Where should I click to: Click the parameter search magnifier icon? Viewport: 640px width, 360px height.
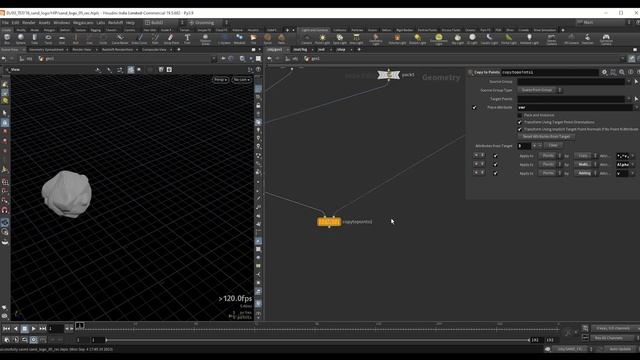tap(622, 72)
